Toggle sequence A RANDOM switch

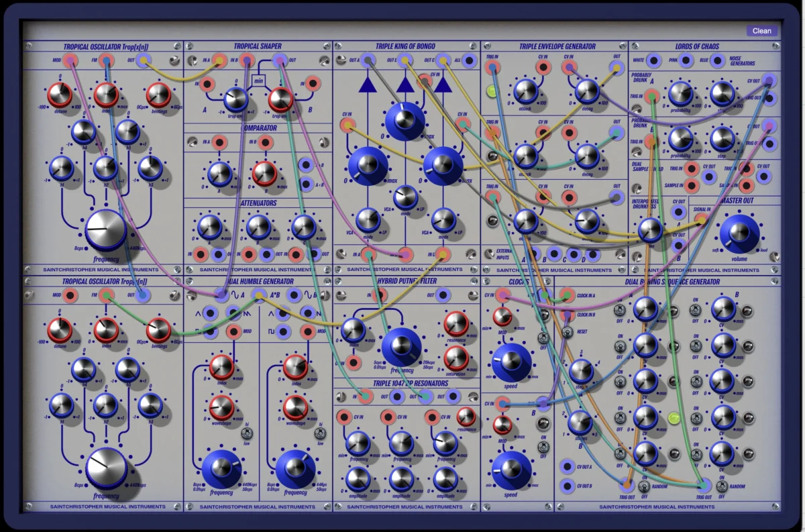coord(644,486)
